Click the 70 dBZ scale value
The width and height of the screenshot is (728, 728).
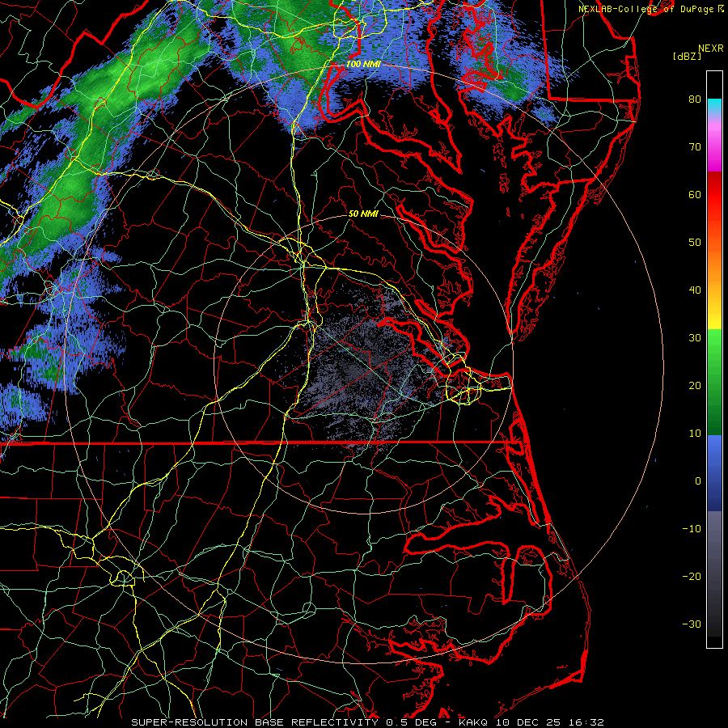click(695, 147)
